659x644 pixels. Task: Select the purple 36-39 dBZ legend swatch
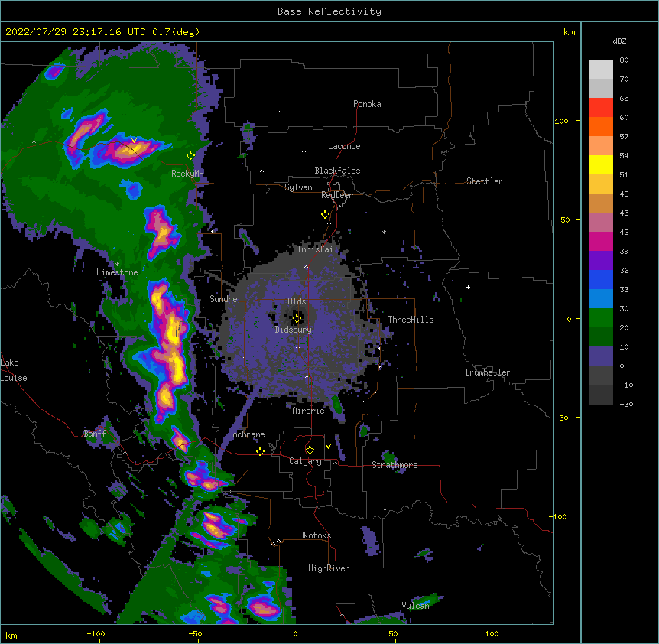[601, 261]
